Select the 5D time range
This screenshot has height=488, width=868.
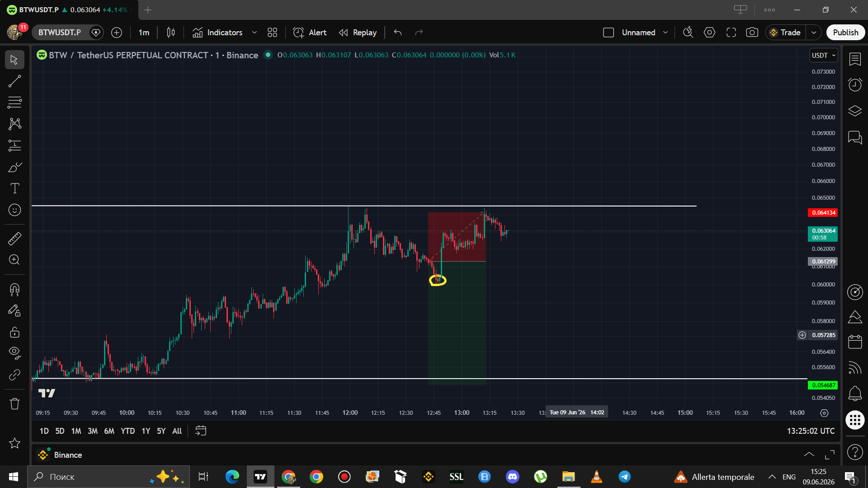60,431
